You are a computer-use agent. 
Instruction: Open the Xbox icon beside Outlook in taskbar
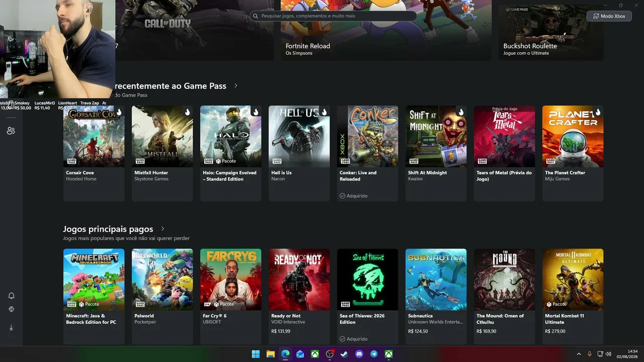pos(315,354)
